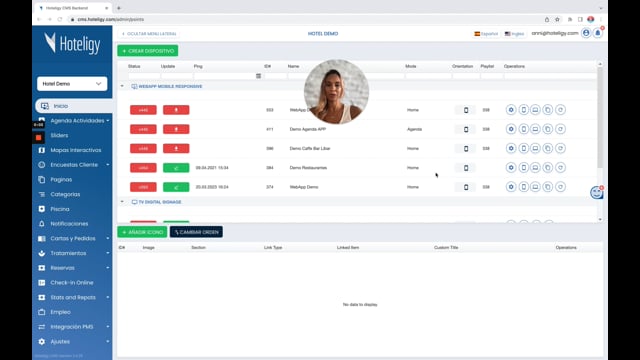Expand Reservas submenu
The height and width of the screenshot is (360, 640).
[108, 268]
